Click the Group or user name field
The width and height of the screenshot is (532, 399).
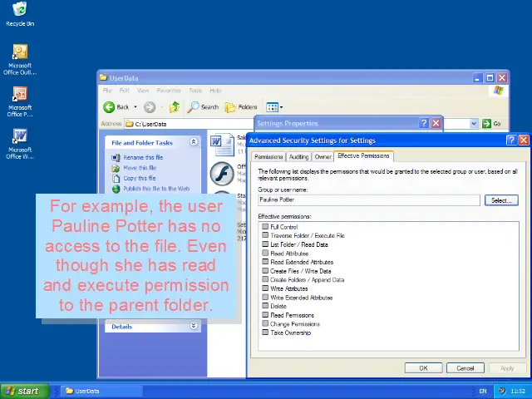coord(368,199)
